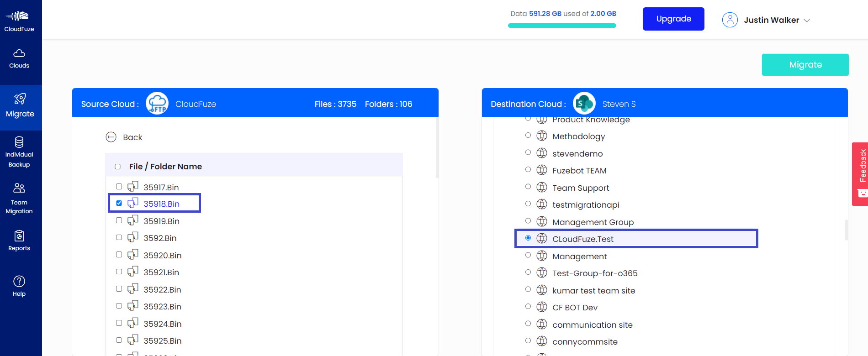Click file icon for 35919.Bin

click(133, 220)
